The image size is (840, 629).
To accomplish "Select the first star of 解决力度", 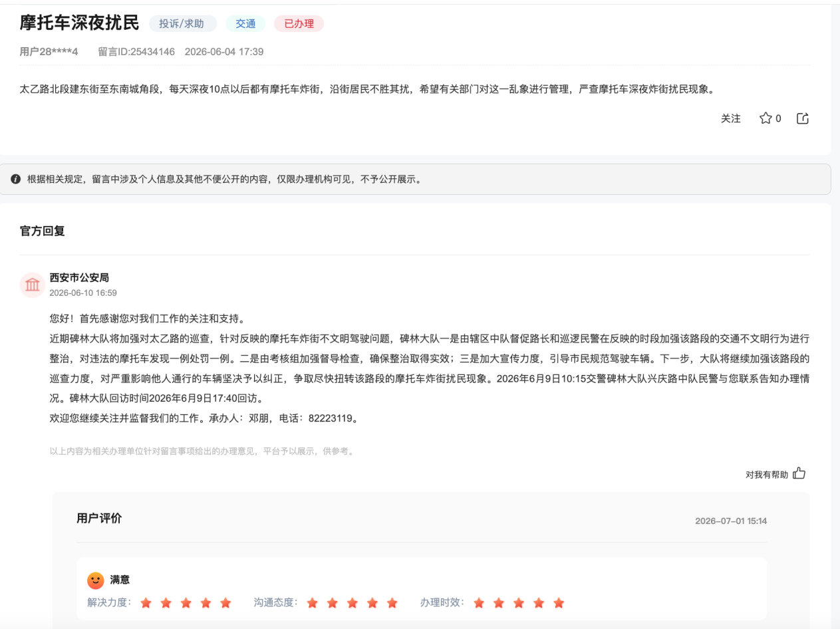I will pyautogui.click(x=146, y=603).
